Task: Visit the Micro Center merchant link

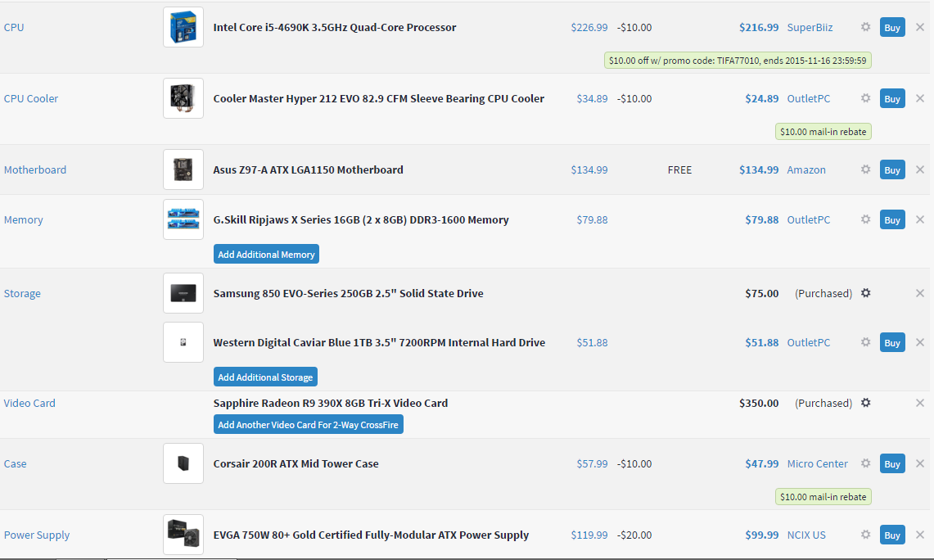Action: [817, 463]
